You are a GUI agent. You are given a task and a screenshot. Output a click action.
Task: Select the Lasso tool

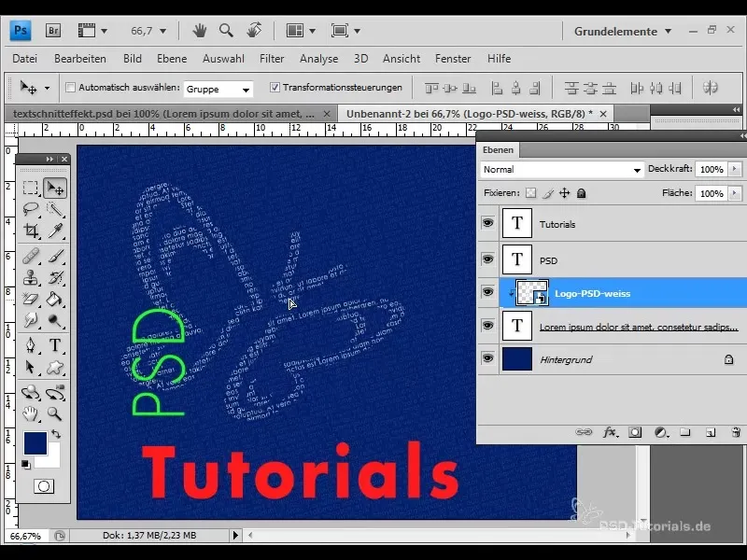coord(31,209)
